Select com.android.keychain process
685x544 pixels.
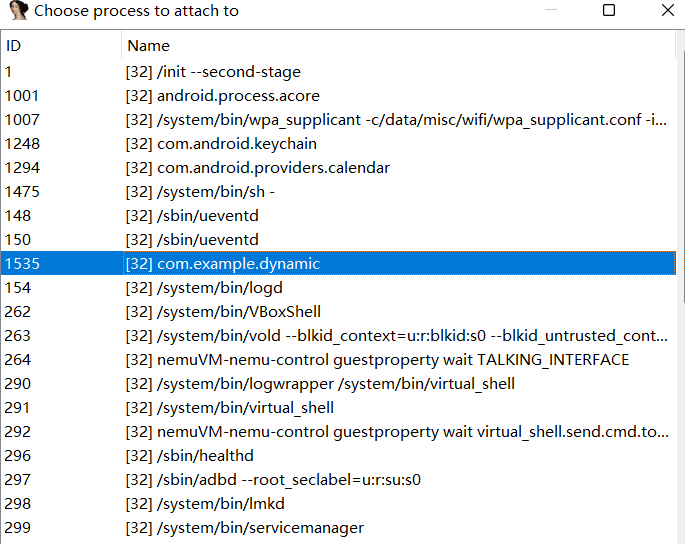tap(338, 144)
